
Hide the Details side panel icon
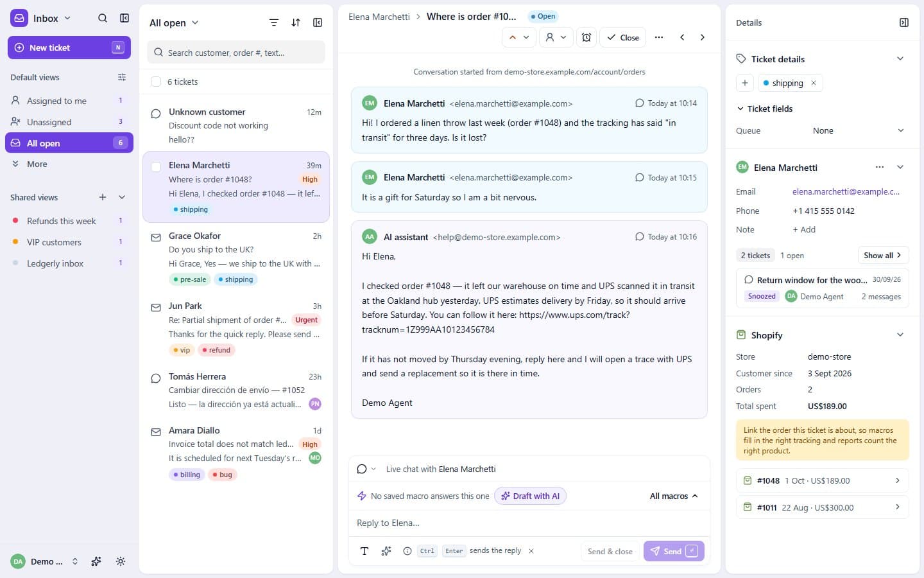(904, 22)
